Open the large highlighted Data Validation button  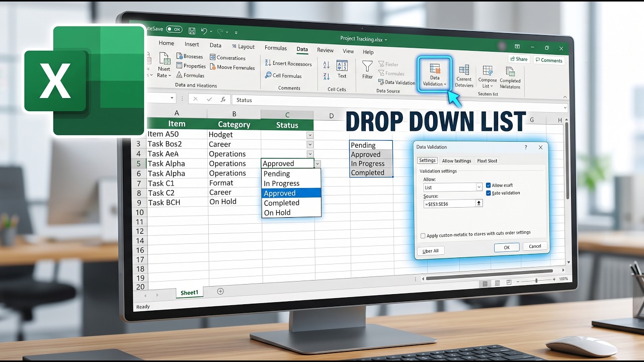(x=434, y=74)
